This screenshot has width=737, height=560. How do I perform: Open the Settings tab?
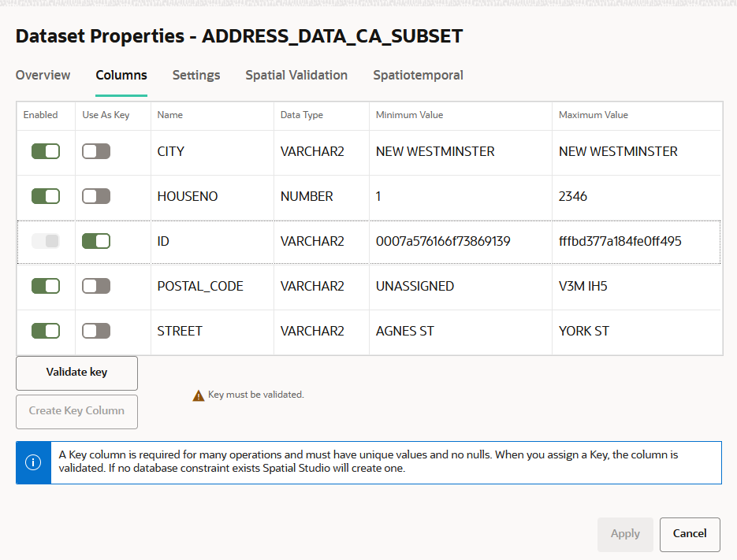[x=195, y=75]
